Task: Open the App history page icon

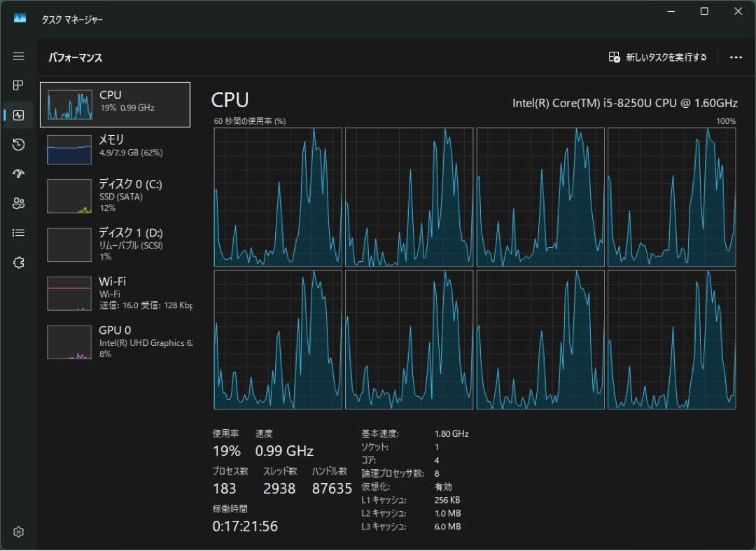Action: [19, 144]
